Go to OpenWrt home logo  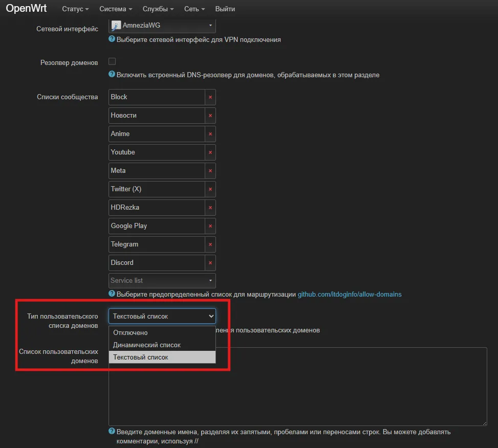(27, 8)
